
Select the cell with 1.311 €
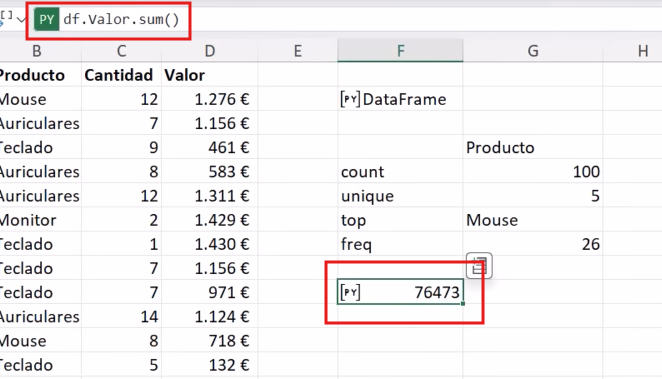click(x=210, y=196)
